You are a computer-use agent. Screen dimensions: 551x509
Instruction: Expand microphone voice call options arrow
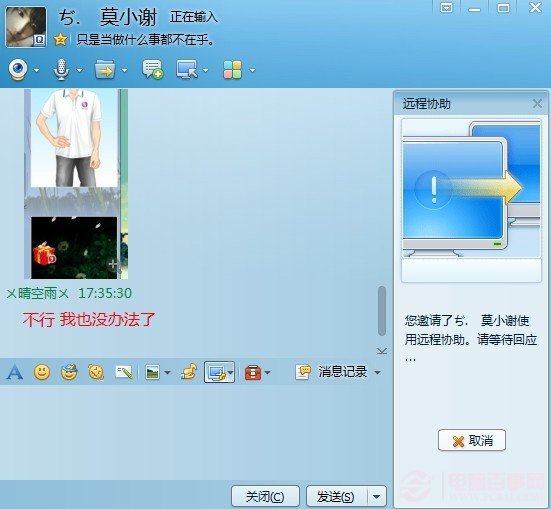coord(79,70)
